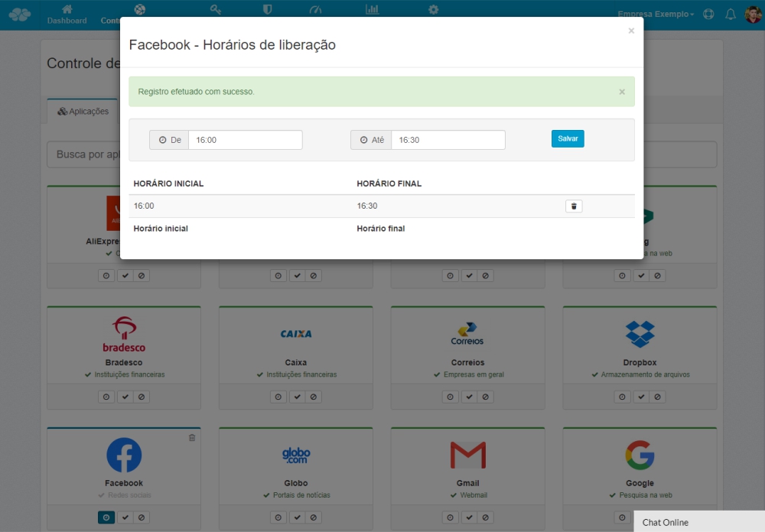Click the Salvar button

pyautogui.click(x=568, y=139)
